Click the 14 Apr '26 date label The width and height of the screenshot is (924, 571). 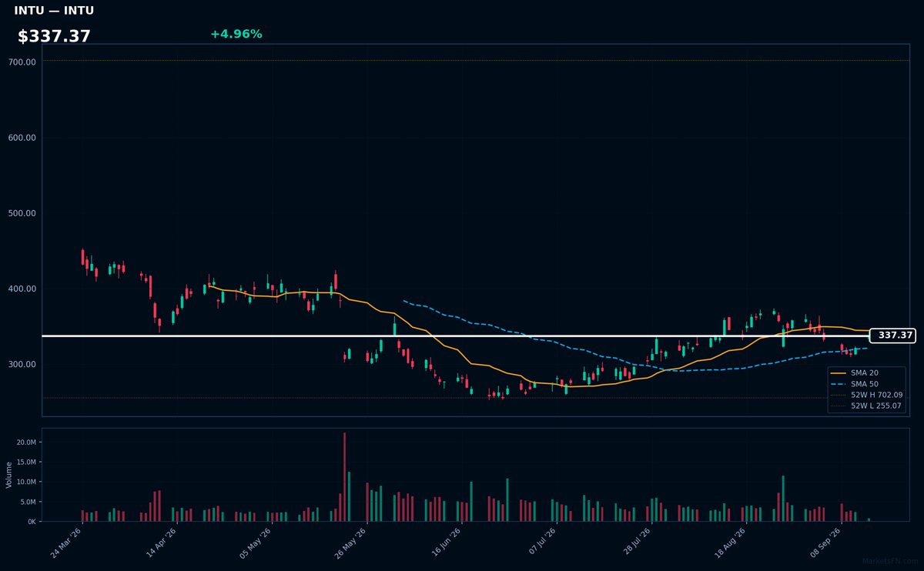[x=161, y=543]
